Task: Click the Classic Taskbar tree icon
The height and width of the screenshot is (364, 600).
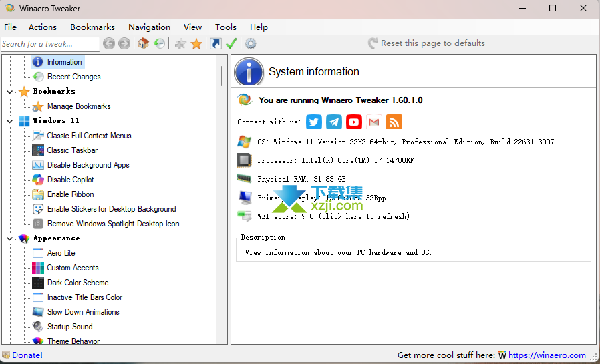Action: [38, 150]
